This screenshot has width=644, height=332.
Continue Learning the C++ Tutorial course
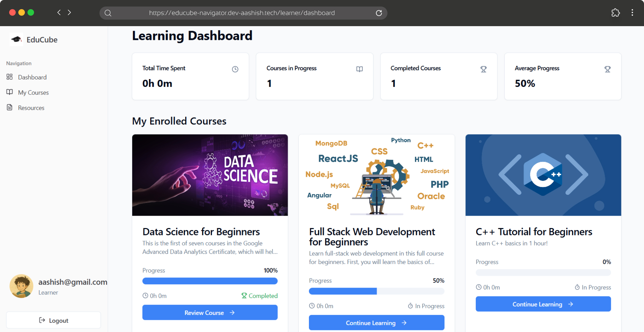pos(543,304)
